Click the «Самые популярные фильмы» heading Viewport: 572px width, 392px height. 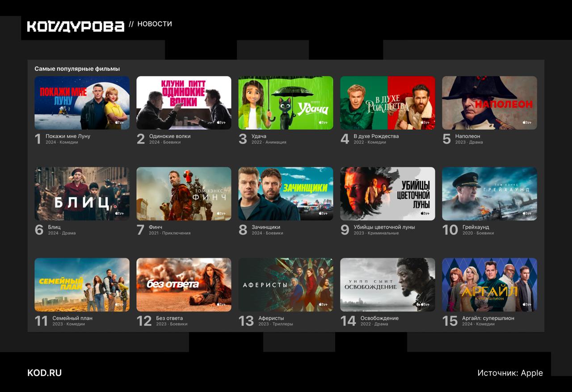coord(77,69)
